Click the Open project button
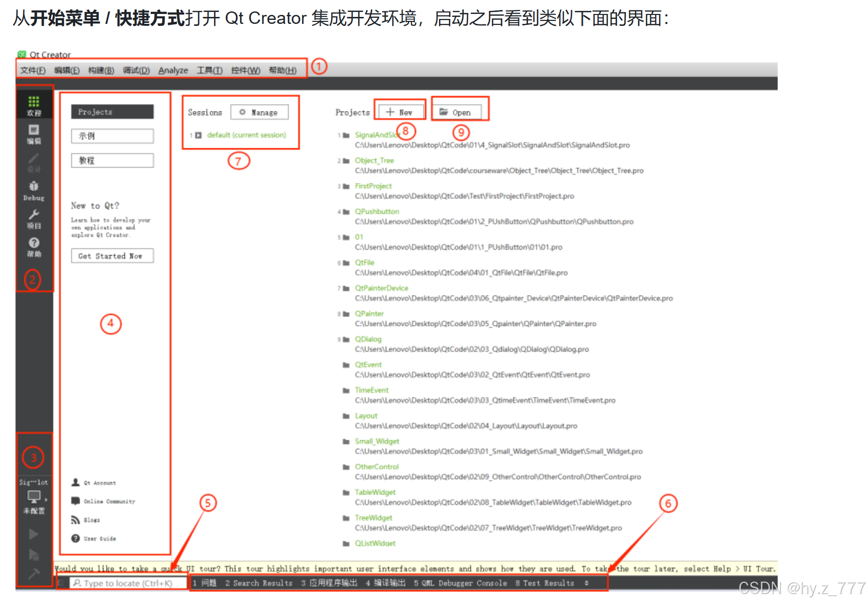 pos(457,112)
